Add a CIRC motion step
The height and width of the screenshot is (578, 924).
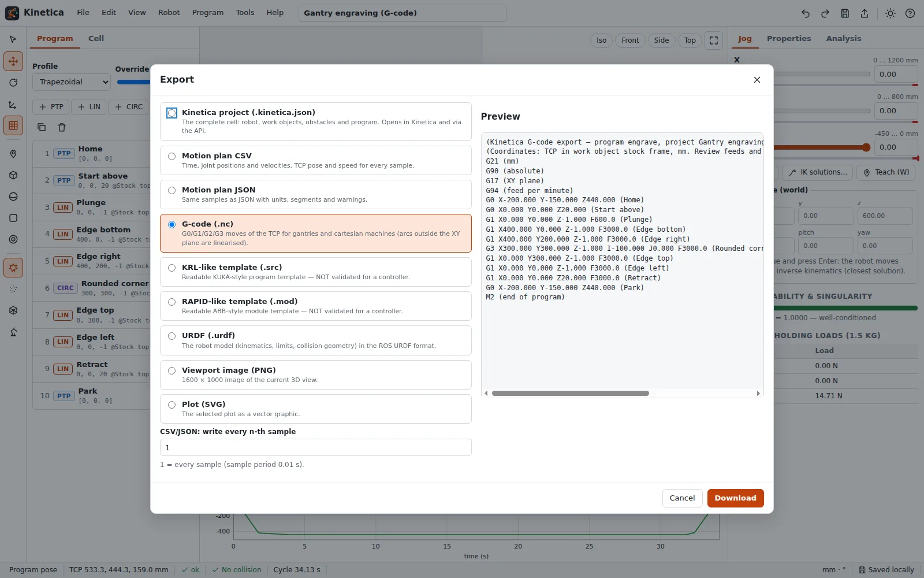(x=129, y=107)
